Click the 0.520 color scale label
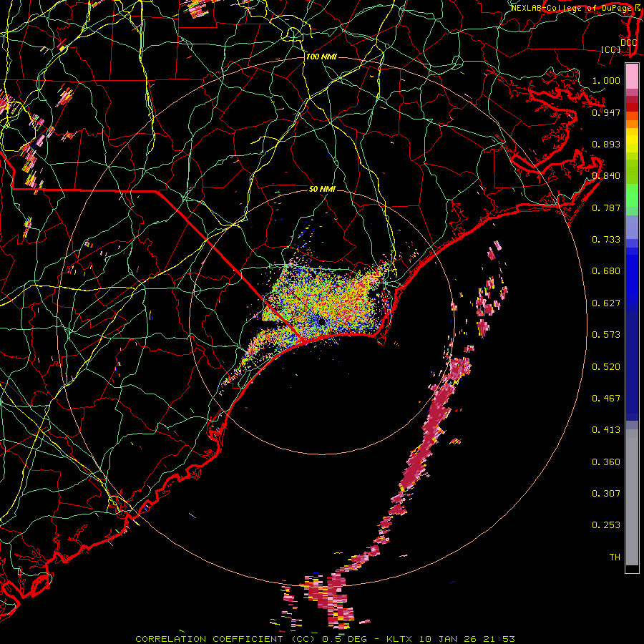The image size is (644, 644). click(x=606, y=367)
